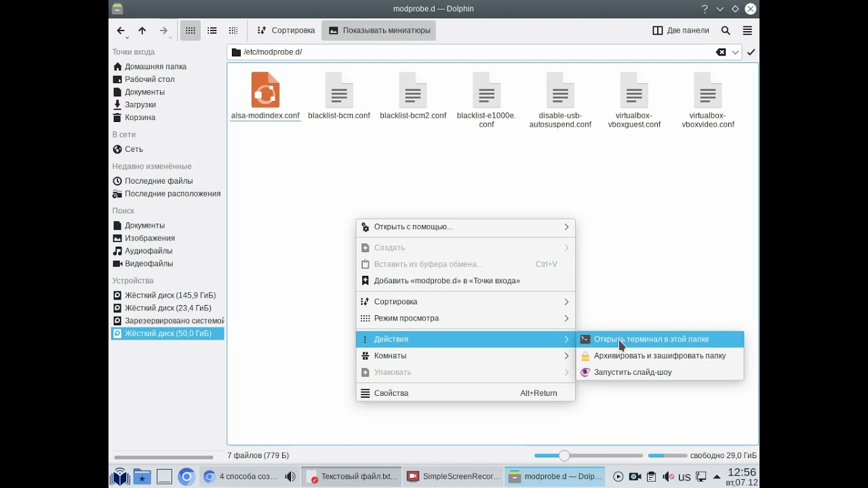Expand the location history dropdown arrow
The width and height of the screenshot is (868, 488).
coord(735,52)
